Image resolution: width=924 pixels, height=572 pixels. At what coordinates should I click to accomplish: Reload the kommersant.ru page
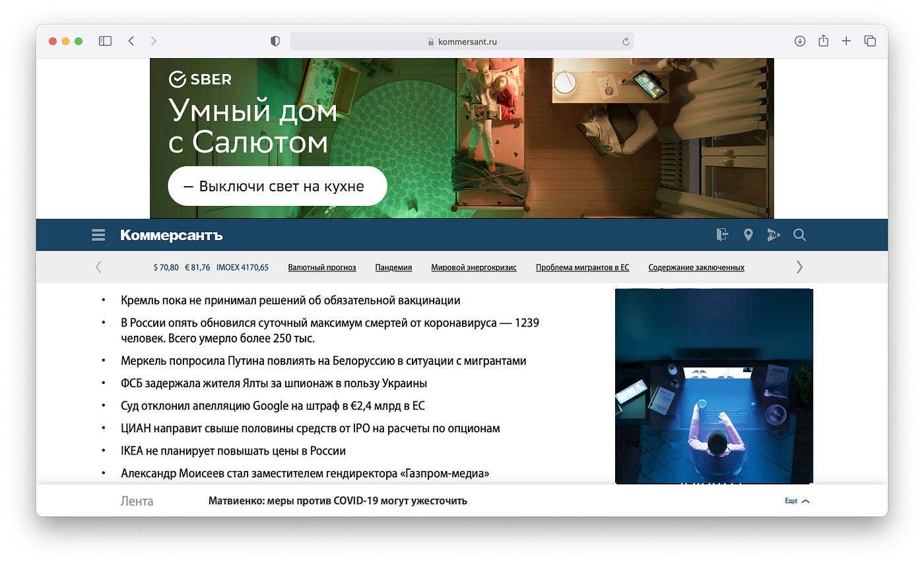626,42
